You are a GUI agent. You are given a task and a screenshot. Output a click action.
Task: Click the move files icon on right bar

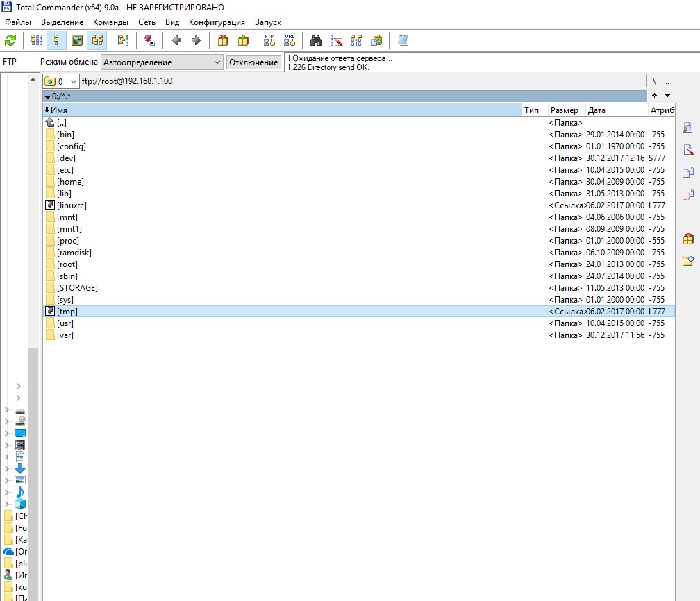[688, 194]
